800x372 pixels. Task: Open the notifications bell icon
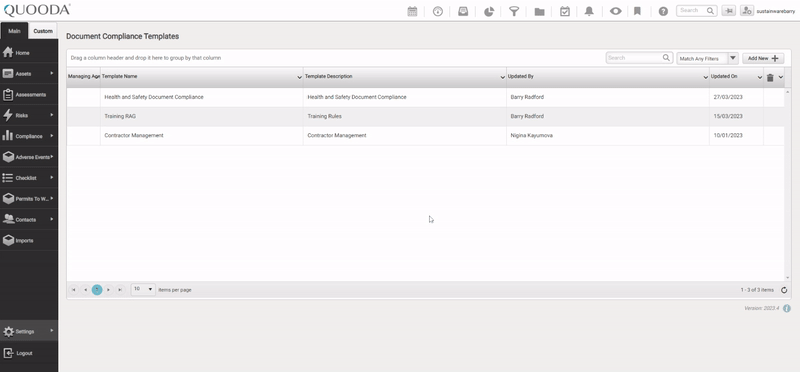[589, 11]
